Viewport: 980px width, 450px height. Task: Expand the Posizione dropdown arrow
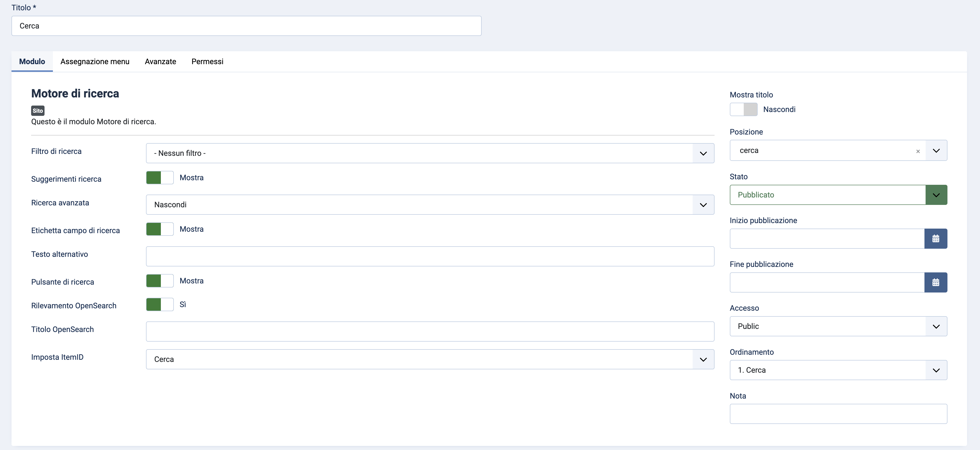click(936, 150)
